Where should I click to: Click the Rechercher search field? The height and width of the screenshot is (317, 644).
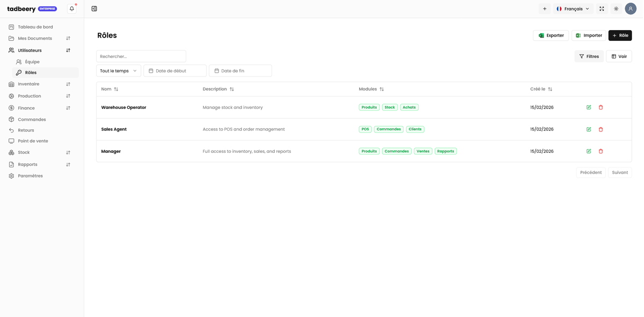[x=141, y=56]
